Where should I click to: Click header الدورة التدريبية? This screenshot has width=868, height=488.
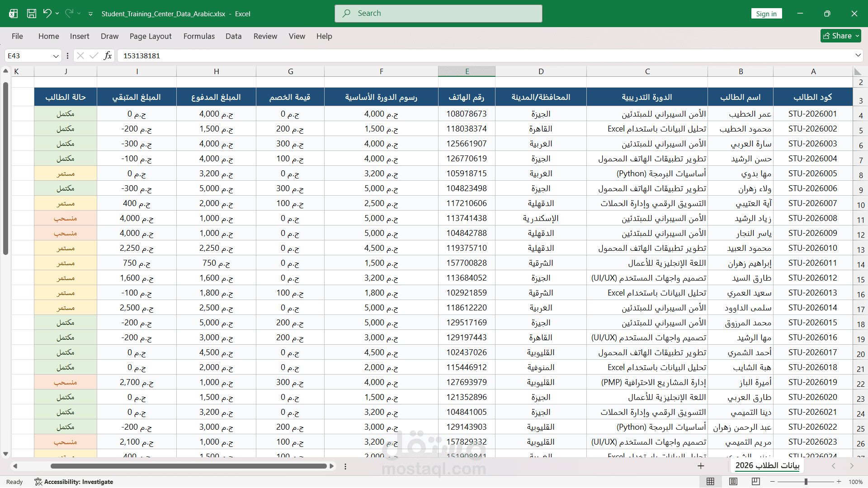click(647, 97)
